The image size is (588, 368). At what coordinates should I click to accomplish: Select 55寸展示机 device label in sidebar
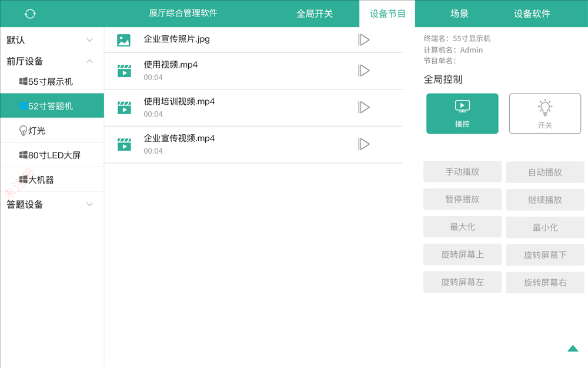click(50, 81)
